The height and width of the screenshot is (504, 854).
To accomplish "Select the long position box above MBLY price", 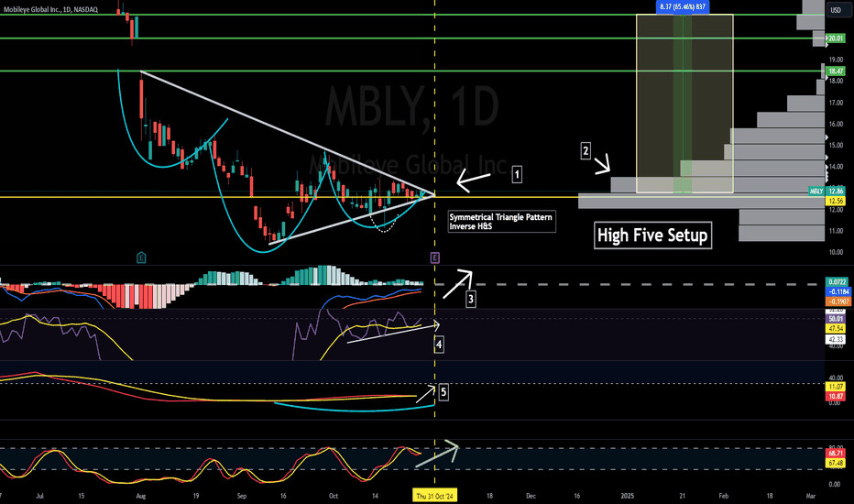I will pyautogui.click(x=684, y=104).
